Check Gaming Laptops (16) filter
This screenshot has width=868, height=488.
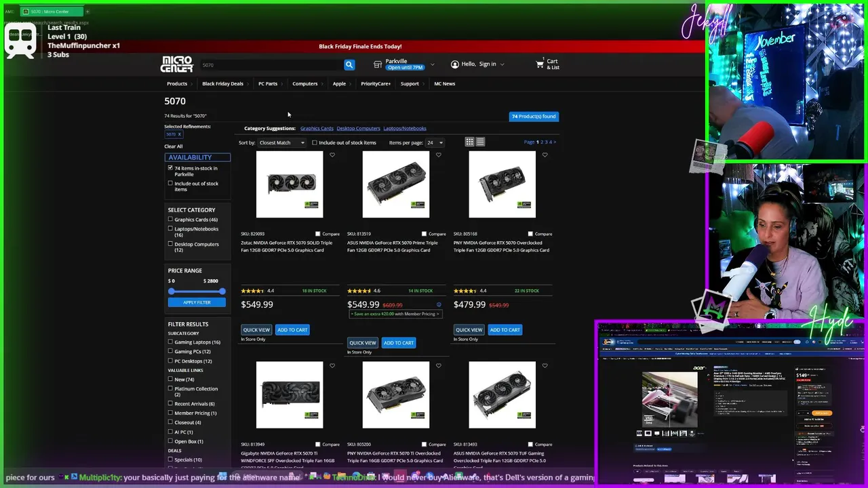tap(170, 342)
